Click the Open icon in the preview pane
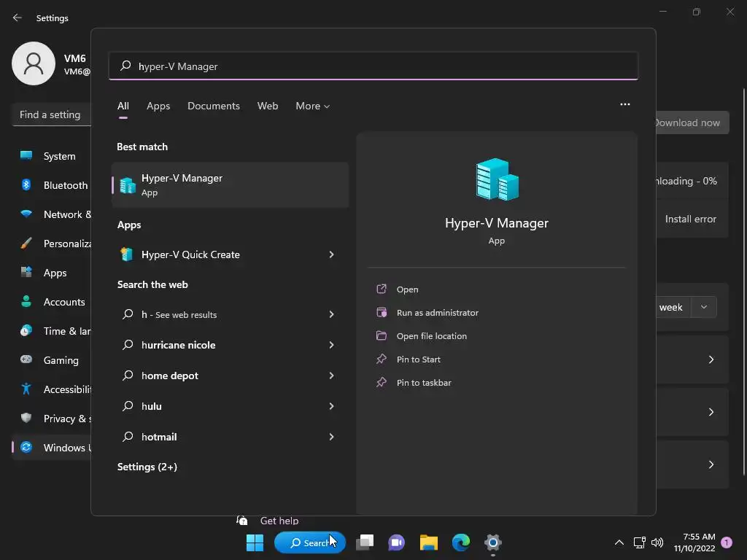This screenshot has width=747, height=560. (382, 289)
